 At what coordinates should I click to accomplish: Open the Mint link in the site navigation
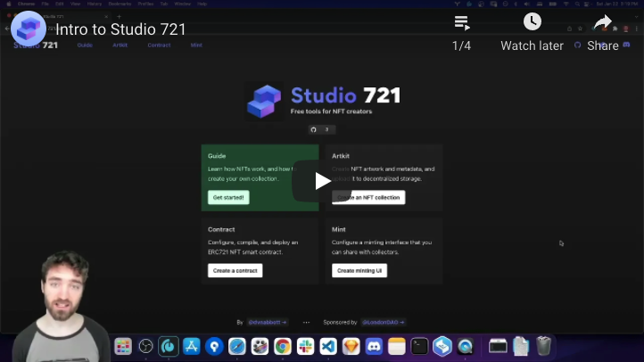196,45
